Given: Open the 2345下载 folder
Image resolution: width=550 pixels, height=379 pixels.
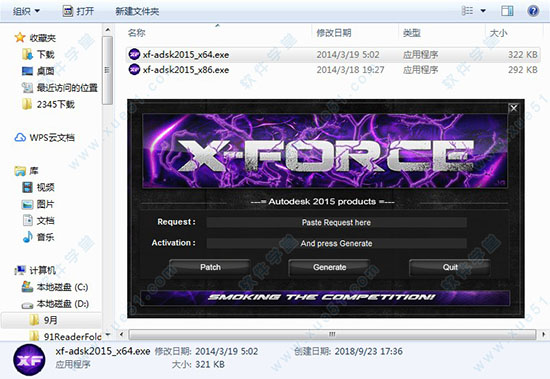Looking at the screenshot, I should click(x=48, y=104).
